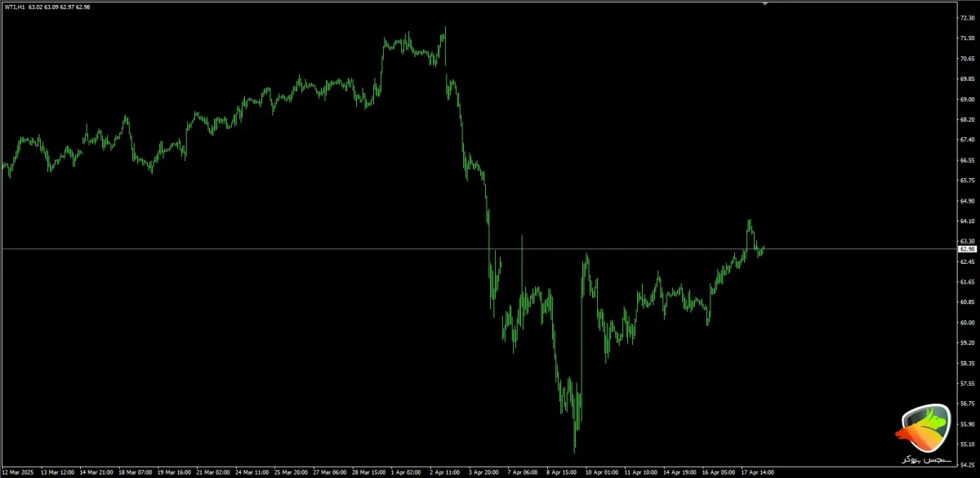Click the 72.30 price scale label
This screenshot has width=980, height=478.
[x=968, y=17]
